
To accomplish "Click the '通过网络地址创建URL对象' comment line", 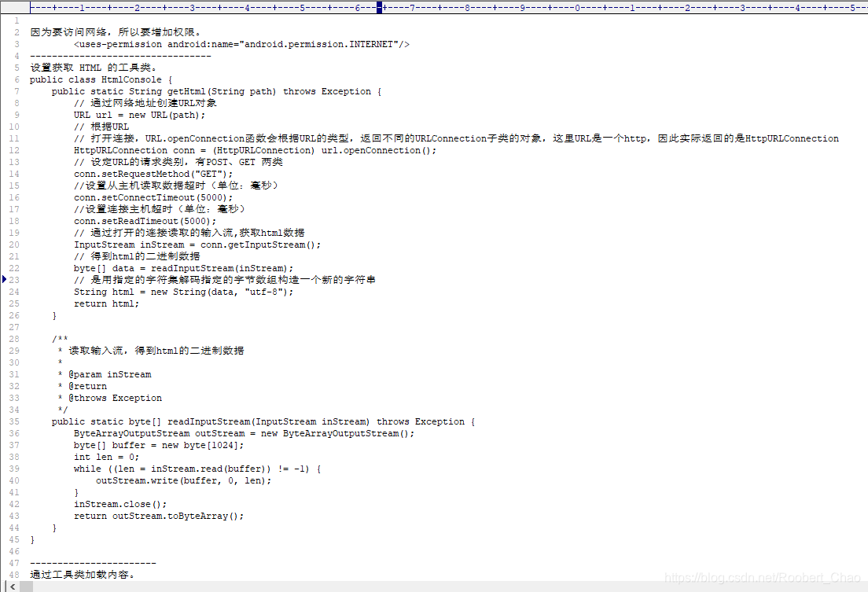I will click(x=145, y=103).
